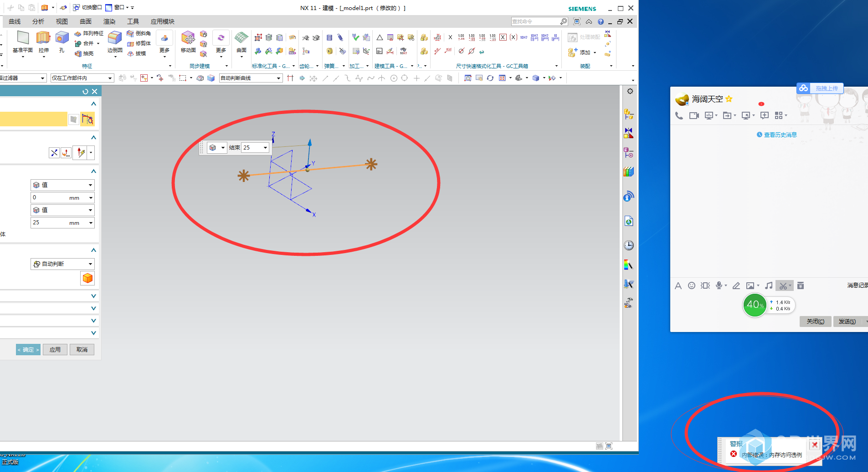This screenshot has height=472, width=868.
Task: Toggle the orange solid body type button
Action: pyautogui.click(x=87, y=278)
